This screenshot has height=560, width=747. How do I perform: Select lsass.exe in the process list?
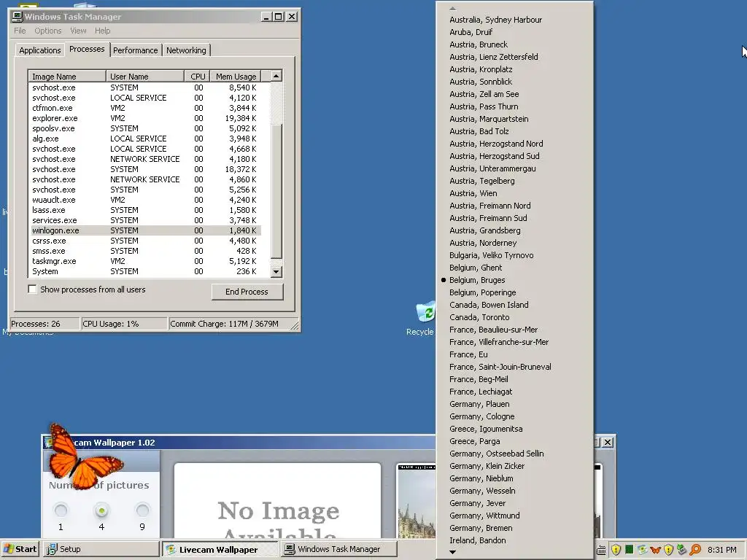144,210
